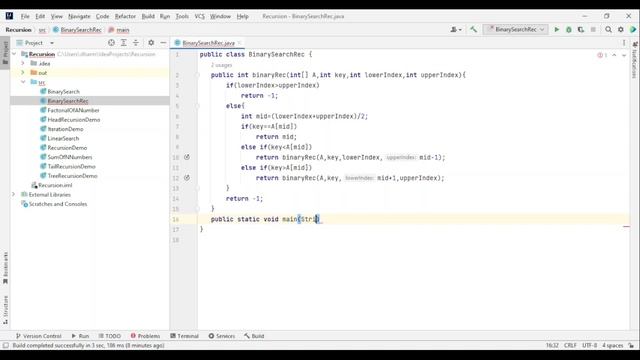This screenshot has height=360, width=640.
Task: Click recursive call gutter icon line 12
Action: coord(187,178)
